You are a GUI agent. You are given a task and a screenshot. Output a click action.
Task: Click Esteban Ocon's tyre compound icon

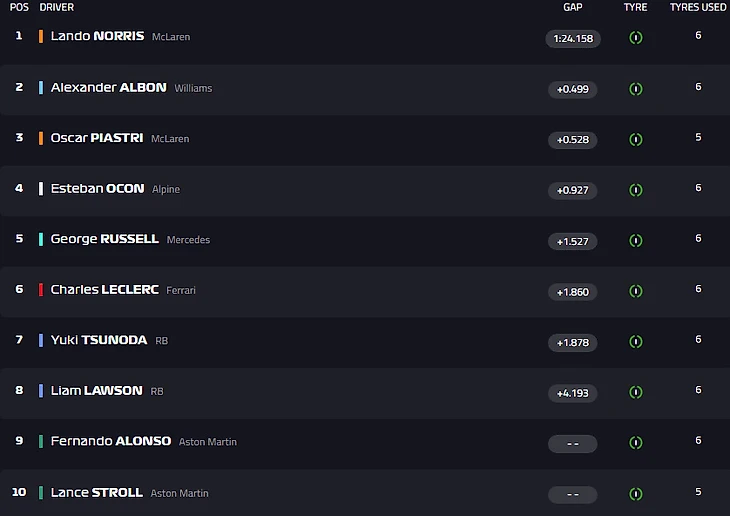[636, 190]
